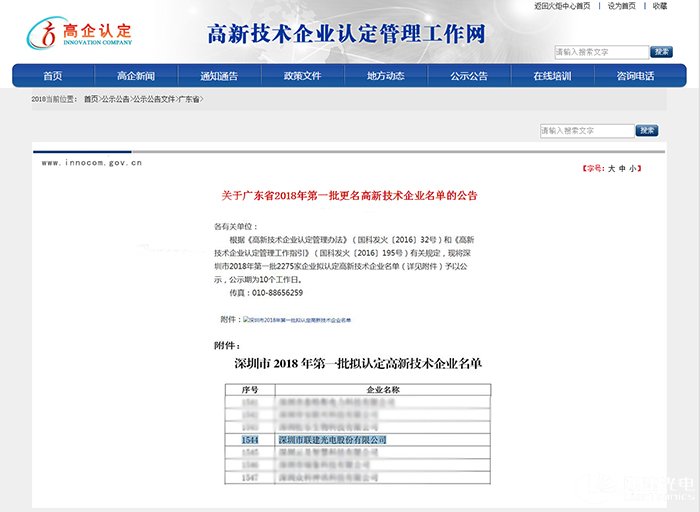Viewport: 700px width, 512px height.
Task: Open the 政策文件 menu item
Action: coord(302,76)
